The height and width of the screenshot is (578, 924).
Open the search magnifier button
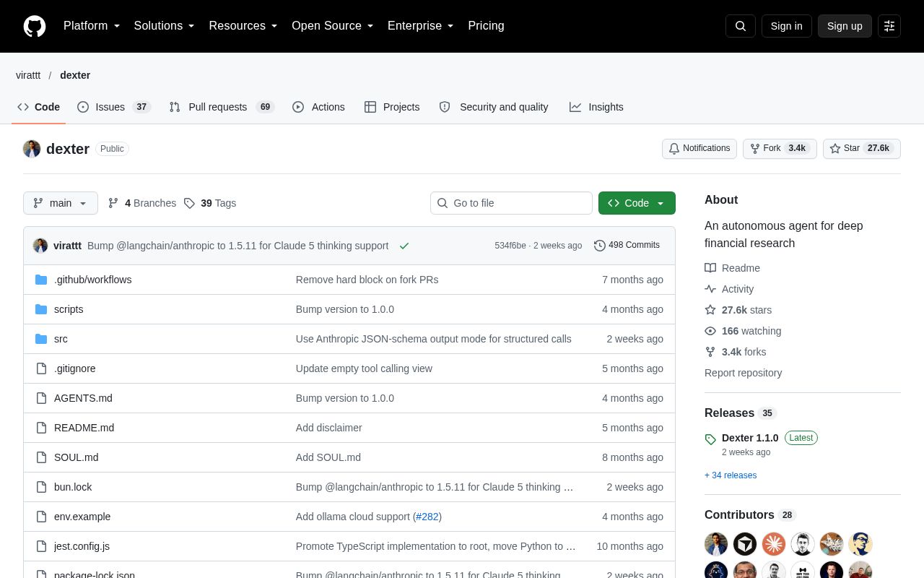tap(741, 26)
